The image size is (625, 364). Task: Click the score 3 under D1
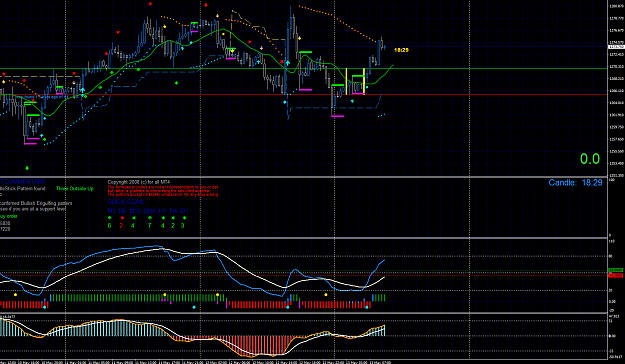(183, 226)
